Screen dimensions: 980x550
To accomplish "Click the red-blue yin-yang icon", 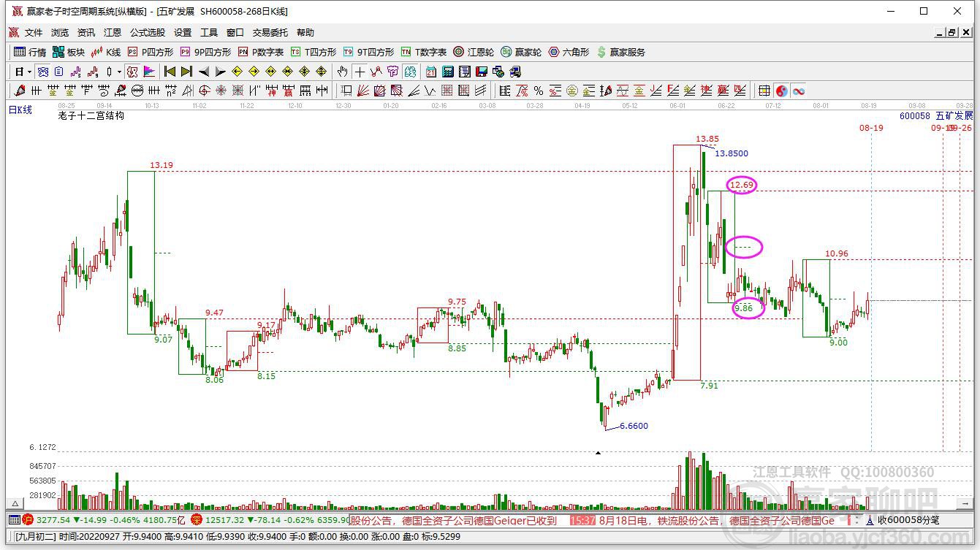I will [782, 91].
